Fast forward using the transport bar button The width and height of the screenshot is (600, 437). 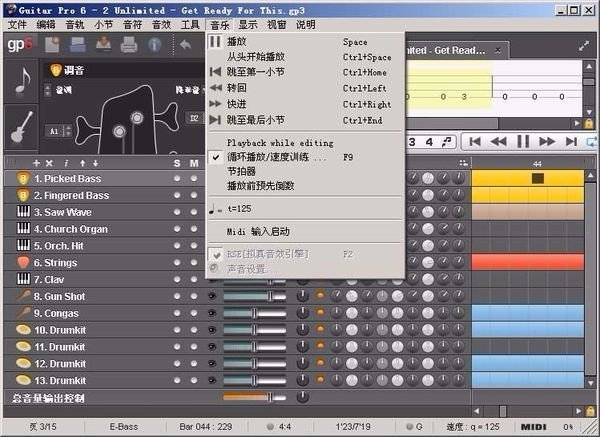point(547,142)
